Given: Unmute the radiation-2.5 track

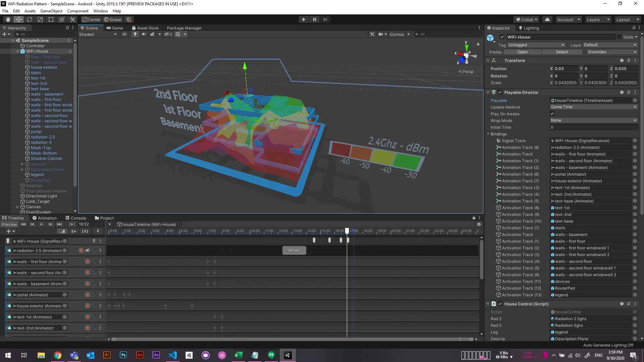Looking at the screenshot, I should click(x=87, y=250).
